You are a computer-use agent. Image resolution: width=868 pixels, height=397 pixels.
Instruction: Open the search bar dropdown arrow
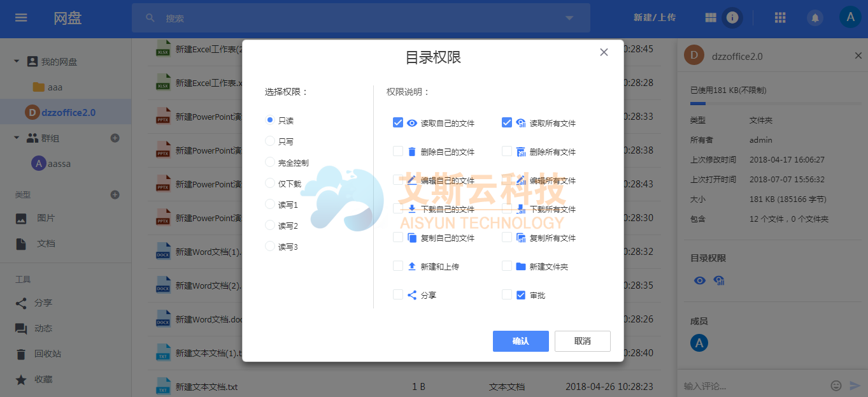click(x=569, y=18)
